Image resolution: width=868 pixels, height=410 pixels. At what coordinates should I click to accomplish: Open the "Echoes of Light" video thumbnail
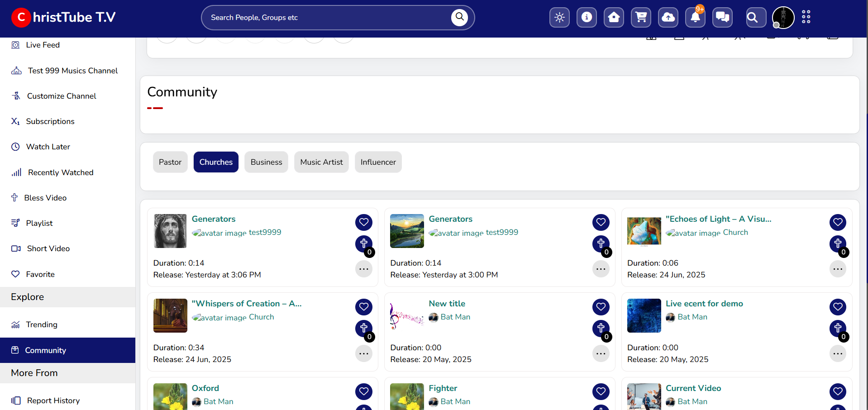coord(644,231)
